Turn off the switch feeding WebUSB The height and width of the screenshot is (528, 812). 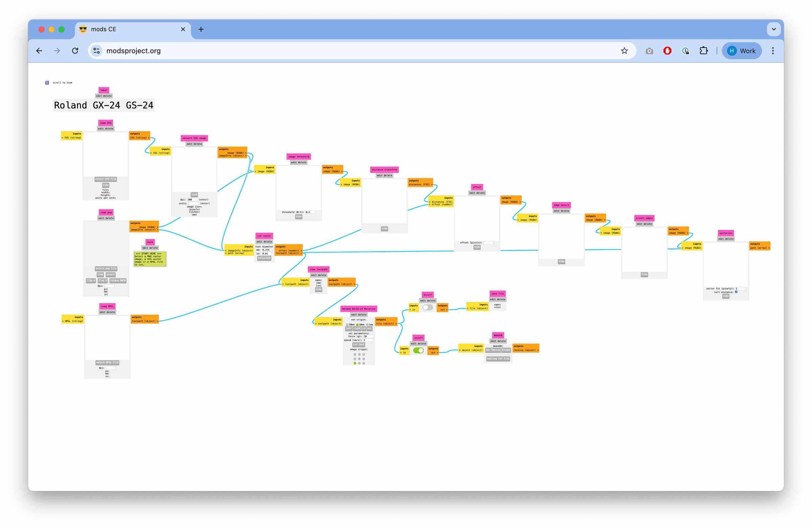(x=418, y=351)
